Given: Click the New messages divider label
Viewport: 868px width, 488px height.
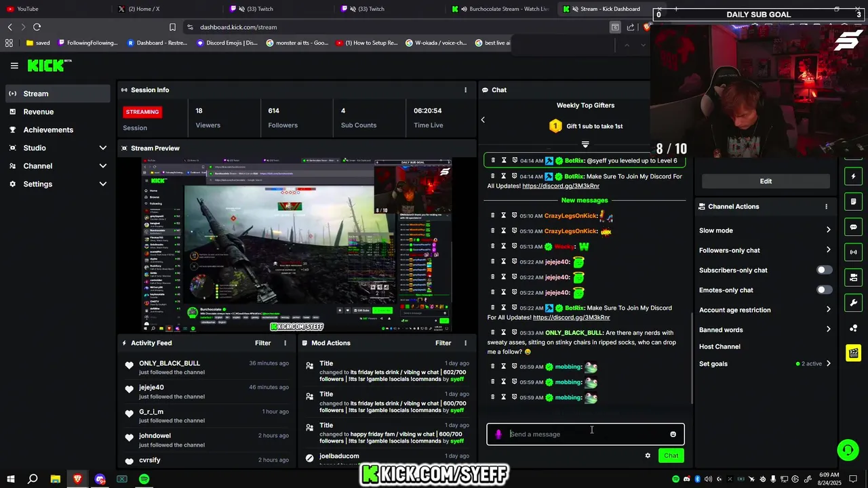Looking at the screenshot, I should click(585, 201).
